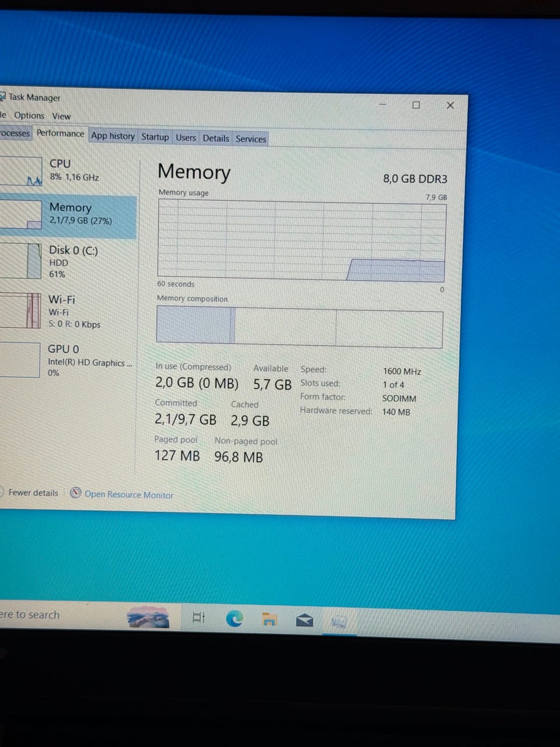The height and width of the screenshot is (747, 560).
Task: Click the 140 MB hardware reserved value
Action: click(397, 412)
